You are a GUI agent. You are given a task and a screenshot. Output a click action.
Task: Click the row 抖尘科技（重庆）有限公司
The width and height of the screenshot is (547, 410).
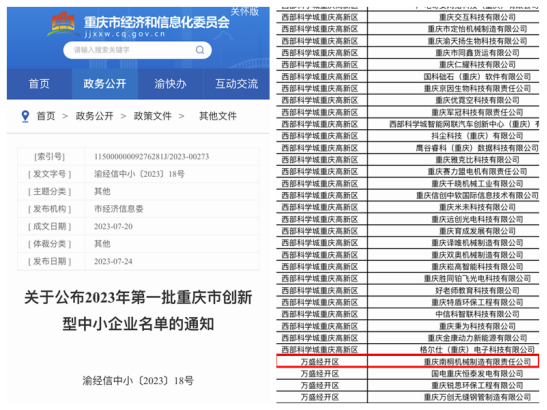click(407, 136)
